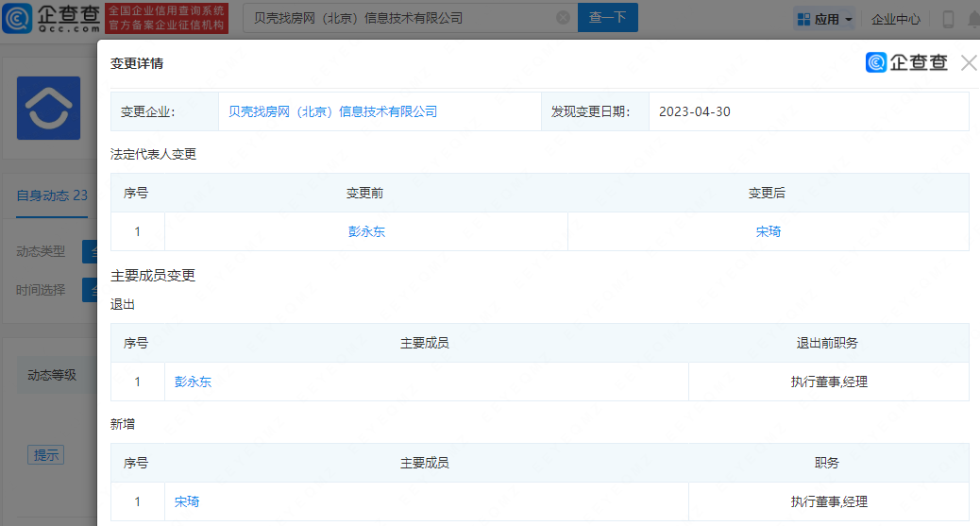Open 彭永东 link under 变更前
This screenshot has width=980, height=526.
tap(366, 231)
